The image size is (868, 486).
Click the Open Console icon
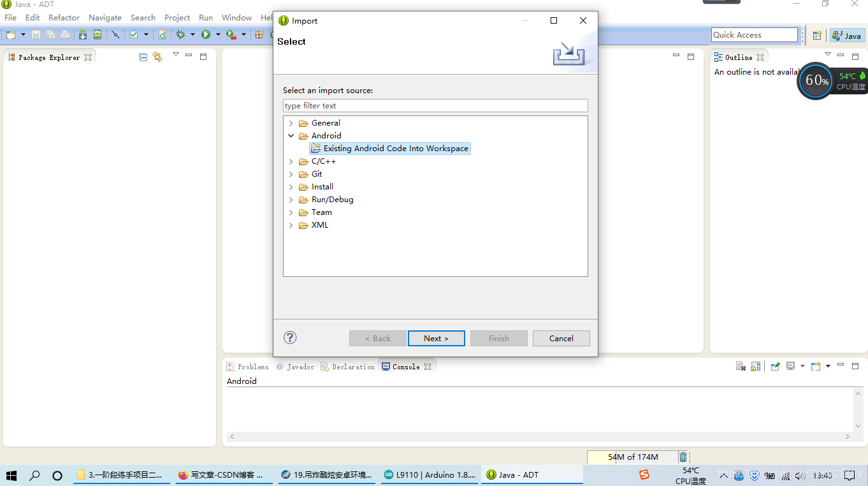[x=816, y=366]
